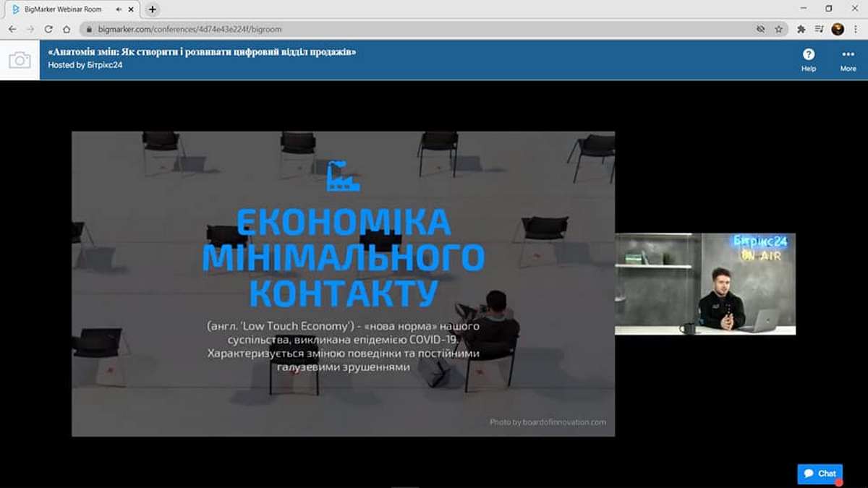Open Chrome's three-dot menu
This screenshot has width=868, height=488.
[x=856, y=30]
